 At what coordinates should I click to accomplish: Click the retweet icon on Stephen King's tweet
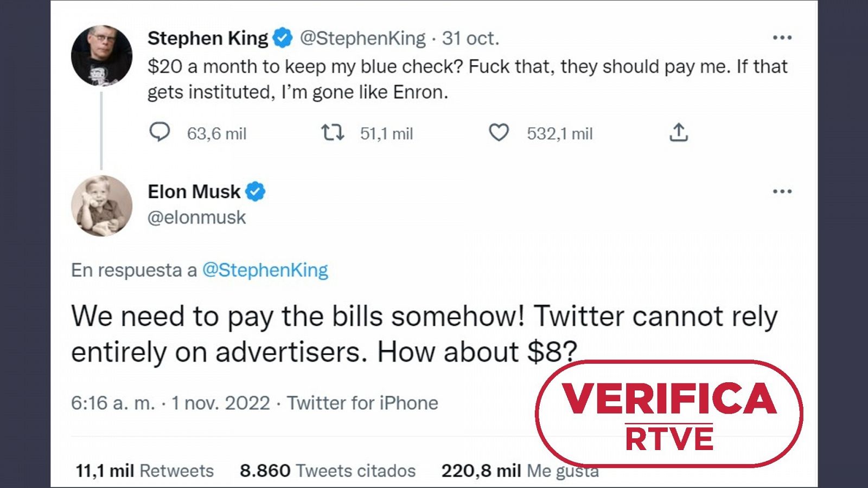click(332, 132)
